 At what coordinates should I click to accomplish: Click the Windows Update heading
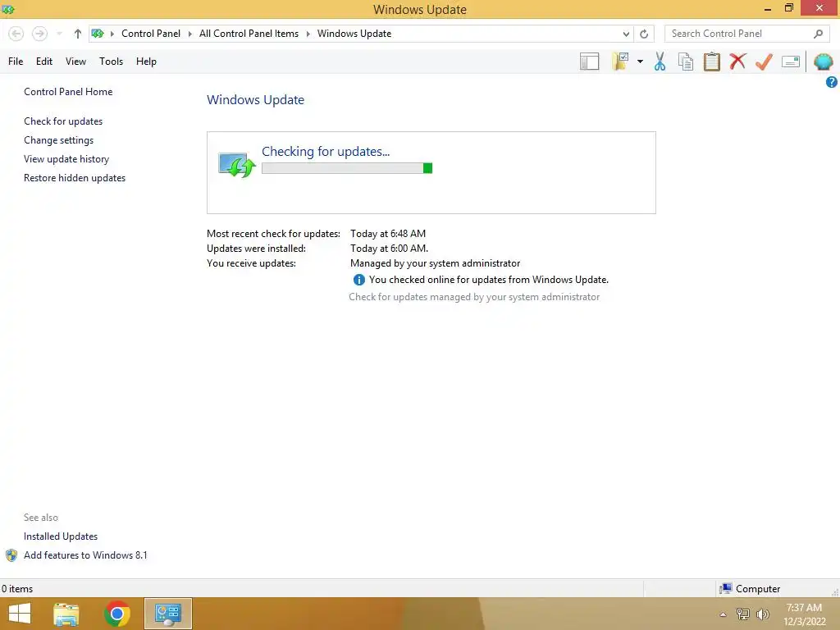(x=256, y=100)
